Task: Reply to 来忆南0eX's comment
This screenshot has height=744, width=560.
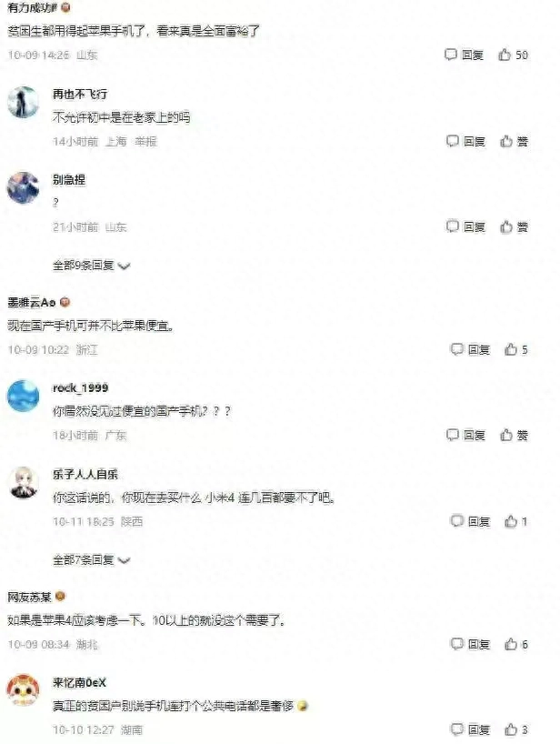Action: click(x=469, y=729)
